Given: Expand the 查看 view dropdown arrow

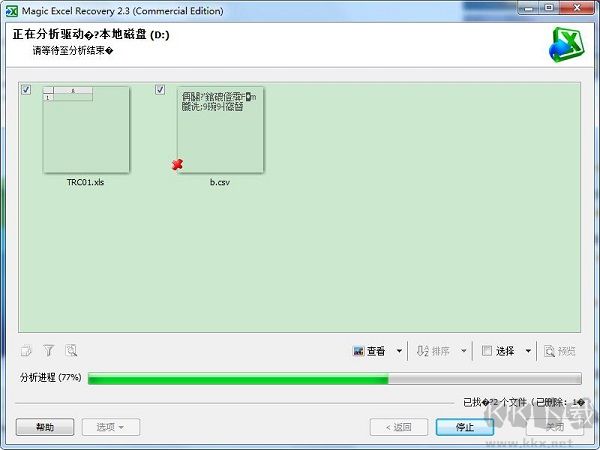Looking at the screenshot, I should 399,351.
